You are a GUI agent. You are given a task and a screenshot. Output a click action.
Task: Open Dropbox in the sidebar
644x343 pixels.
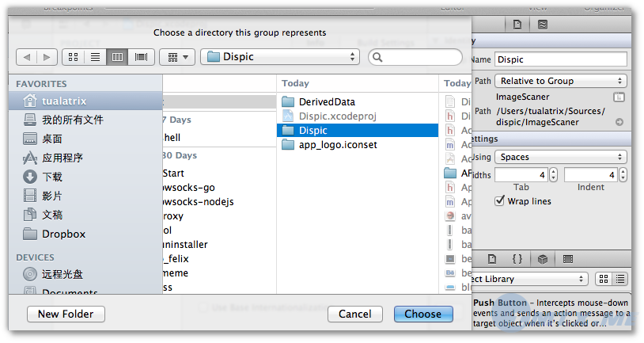pyautogui.click(x=85, y=234)
